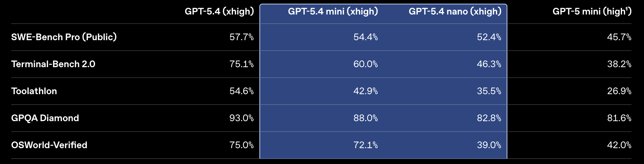Click the 35.5% Toolathlon nano score
This screenshot has width=644, height=164.
489,91
